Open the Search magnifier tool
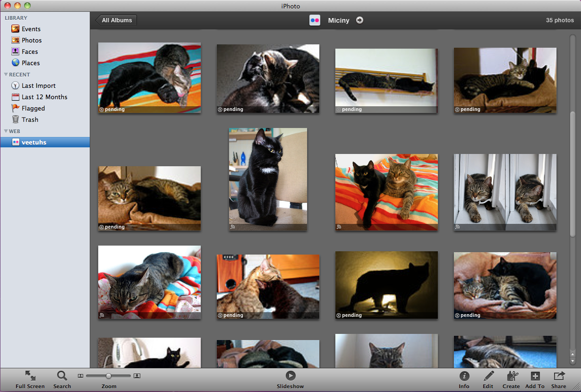 62,376
